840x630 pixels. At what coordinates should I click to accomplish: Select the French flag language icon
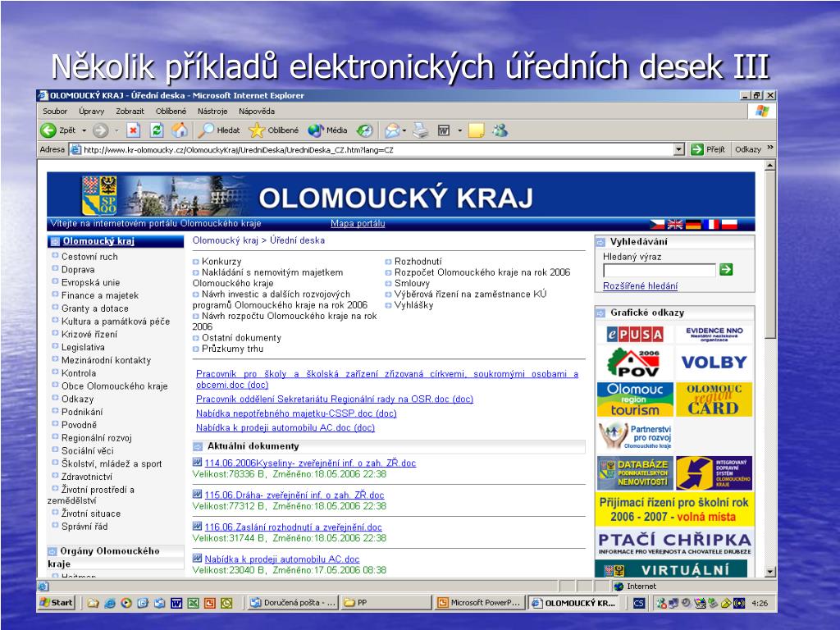click(711, 225)
